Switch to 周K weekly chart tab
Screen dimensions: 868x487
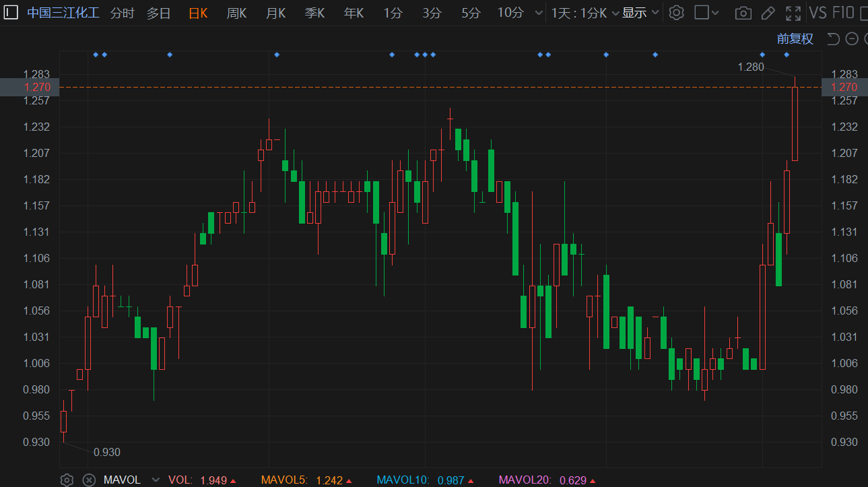pos(237,13)
